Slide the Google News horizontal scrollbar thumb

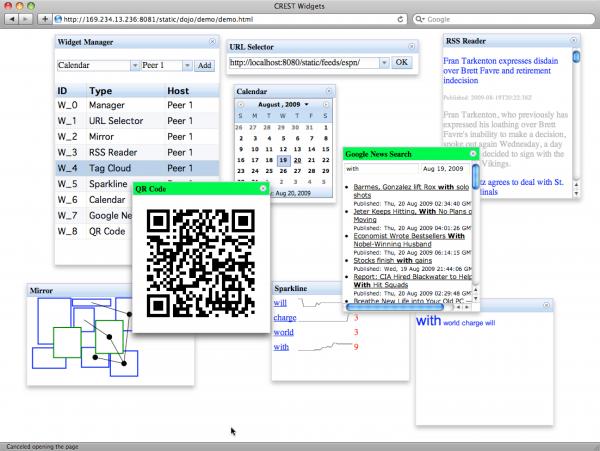pyautogui.click(x=395, y=307)
